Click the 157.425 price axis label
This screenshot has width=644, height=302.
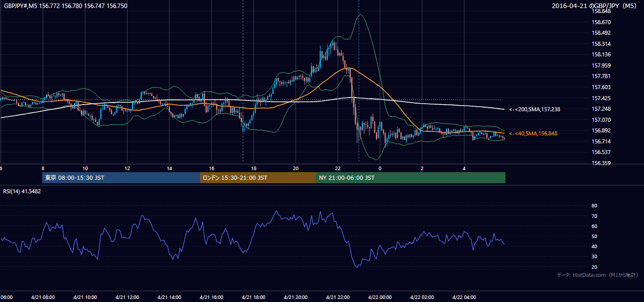[x=602, y=98]
